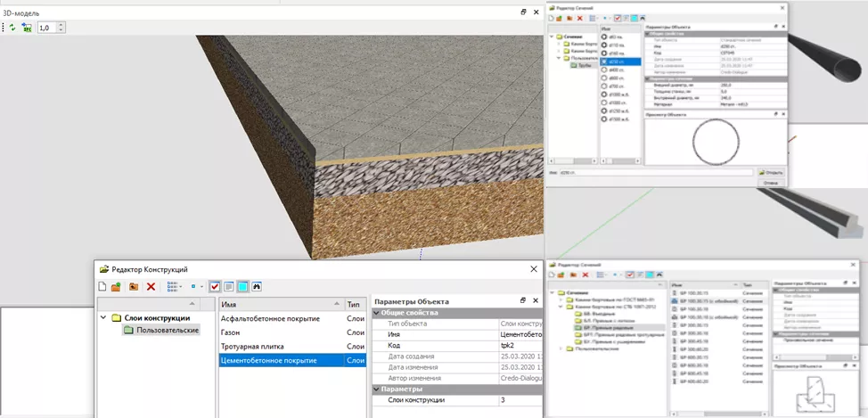This screenshot has width=868, height=418.
Task: Toggle red checkmark button in Редактор Сечений toolbar
Action: coord(618,18)
